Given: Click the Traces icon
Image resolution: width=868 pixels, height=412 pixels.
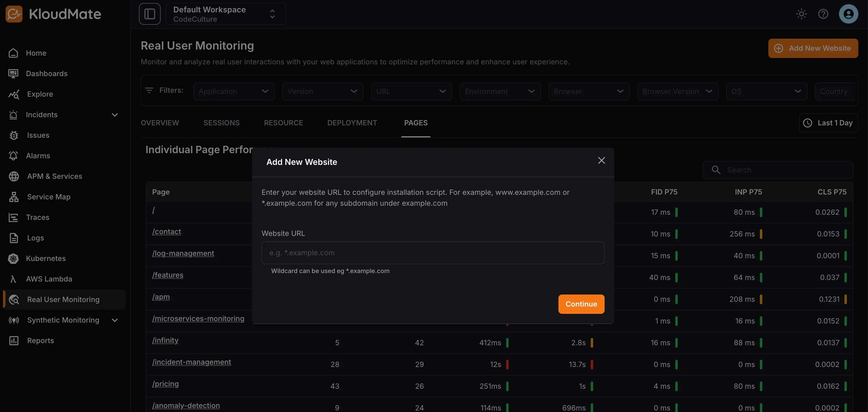Looking at the screenshot, I should click(13, 217).
